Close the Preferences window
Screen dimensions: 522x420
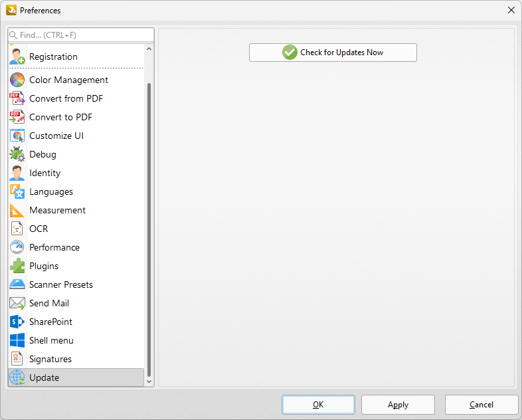click(511, 11)
